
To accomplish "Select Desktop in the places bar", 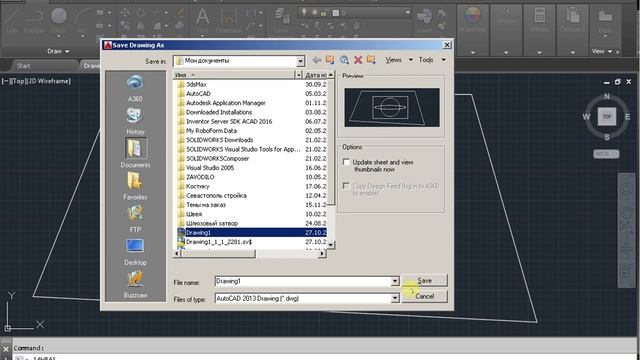I will click(x=135, y=251).
